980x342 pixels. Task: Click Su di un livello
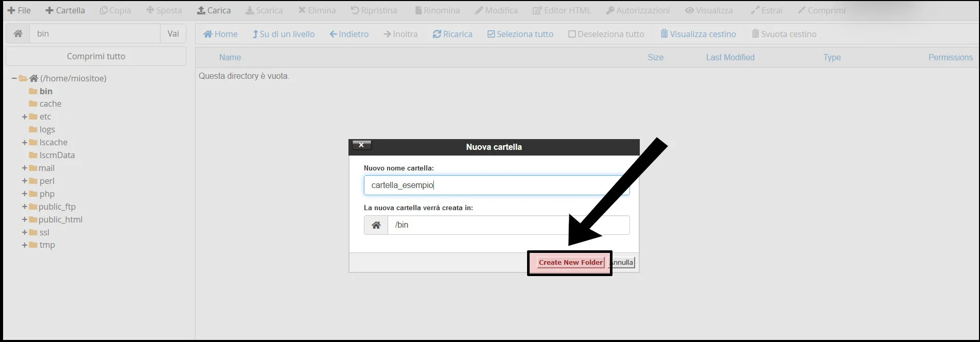(284, 34)
